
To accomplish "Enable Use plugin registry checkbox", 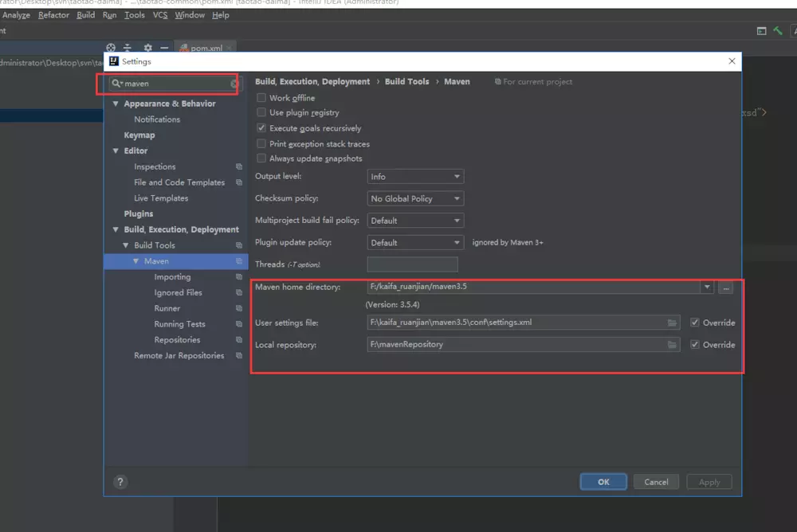I will (x=261, y=112).
